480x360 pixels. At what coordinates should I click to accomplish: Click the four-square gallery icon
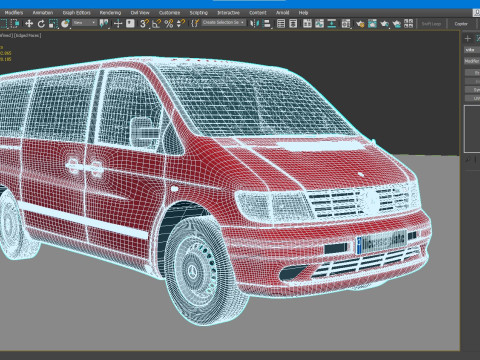point(408,24)
